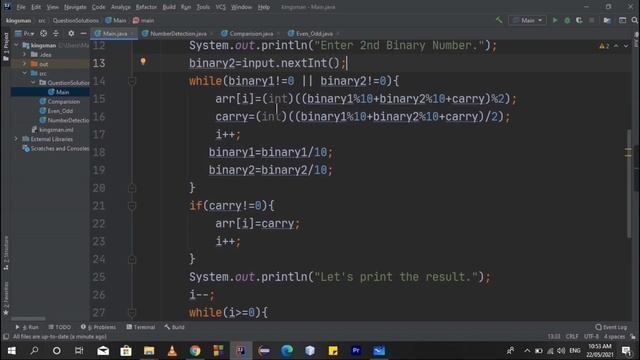640x360 pixels.
Task: Open VLC from the taskbar
Action: point(172,351)
